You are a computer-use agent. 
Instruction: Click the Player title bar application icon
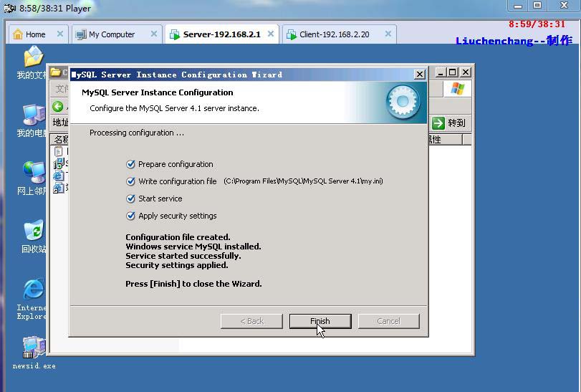(x=9, y=8)
